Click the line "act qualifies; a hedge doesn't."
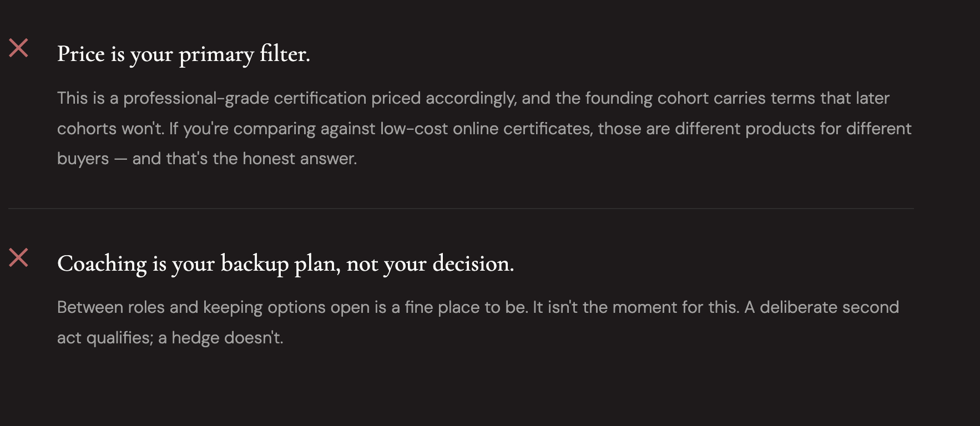Viewport: 980px width, 426px height. click(x=170, y=338)
